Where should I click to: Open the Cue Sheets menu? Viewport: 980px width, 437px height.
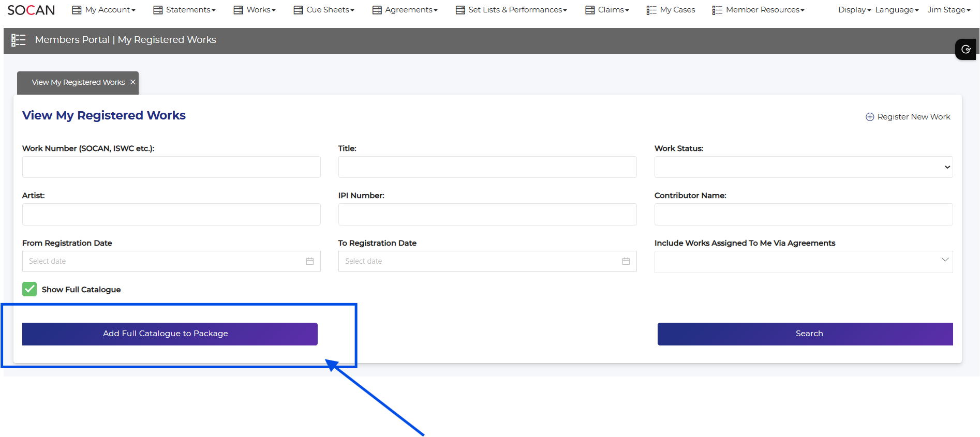pyautogui.click(x=324, y=10)
